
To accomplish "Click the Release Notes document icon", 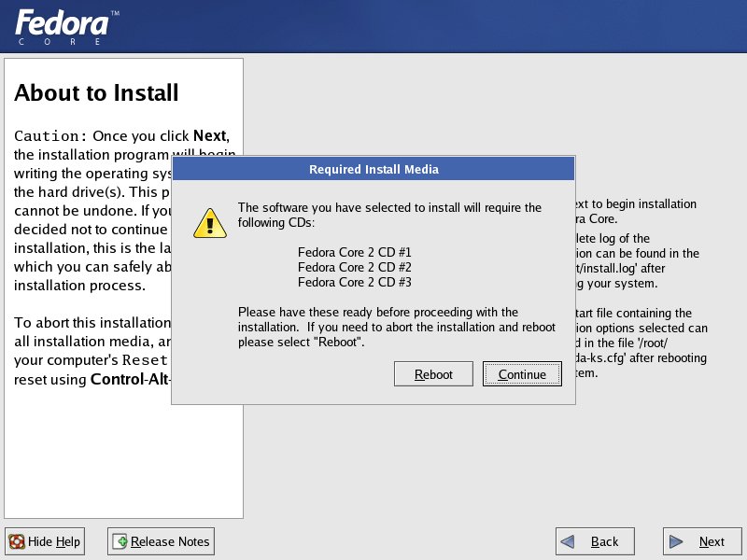I will pyautogui.click(x=120, y=541).
